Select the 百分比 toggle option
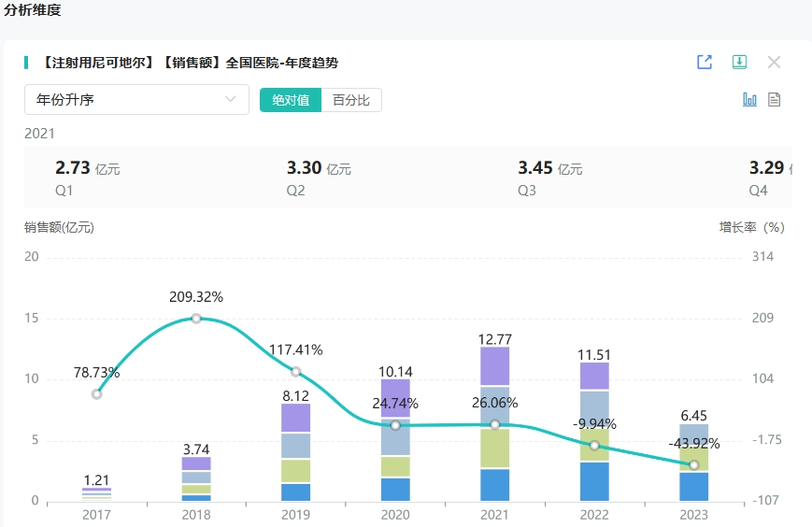Viewport: 812px width, 527px height. 351,100
